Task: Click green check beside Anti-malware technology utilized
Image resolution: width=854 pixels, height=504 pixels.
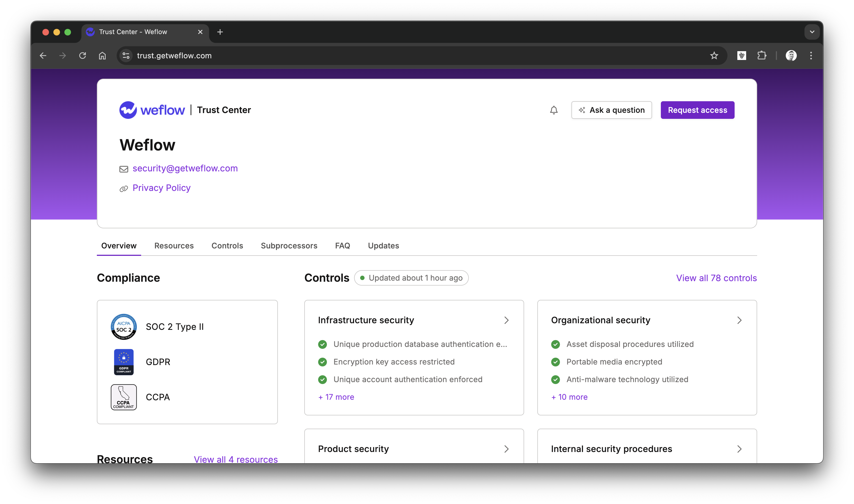Action: 555,380
